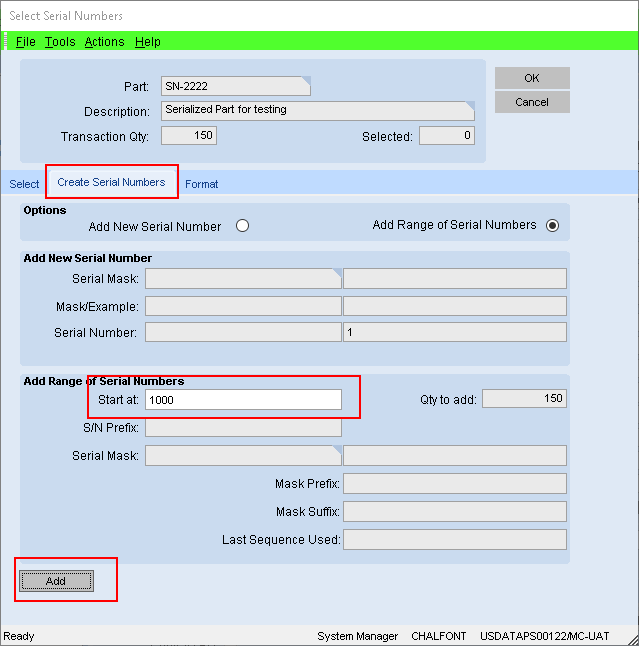Click the Mask Suffix field

pos(455,512)
